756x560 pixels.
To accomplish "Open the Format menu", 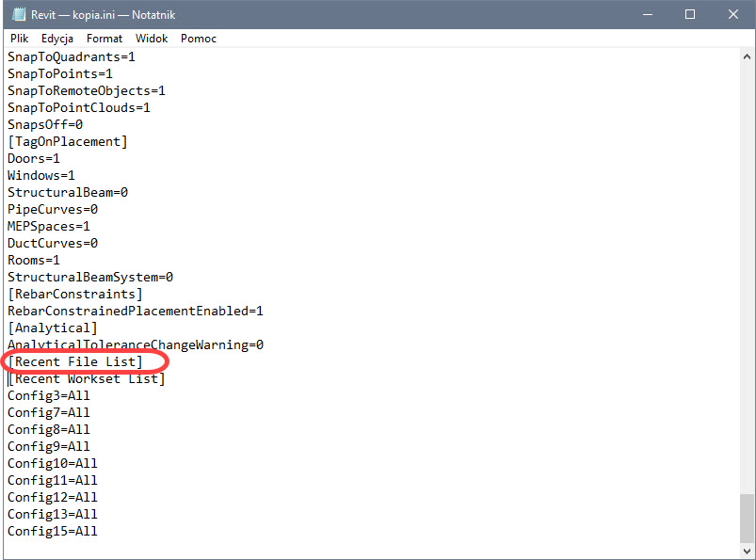I will point(105,39).
